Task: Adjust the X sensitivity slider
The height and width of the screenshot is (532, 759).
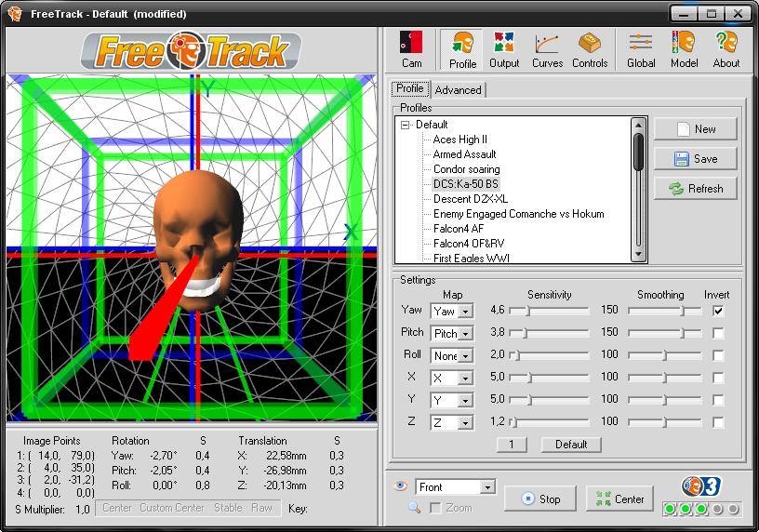Action: (549, 378)
